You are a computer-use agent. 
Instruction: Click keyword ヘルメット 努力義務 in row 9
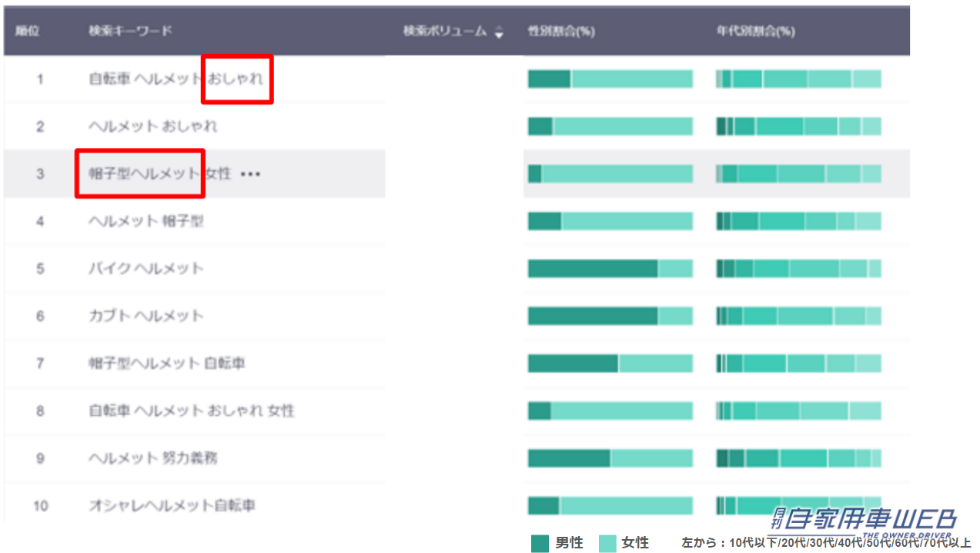pos(152,458)
